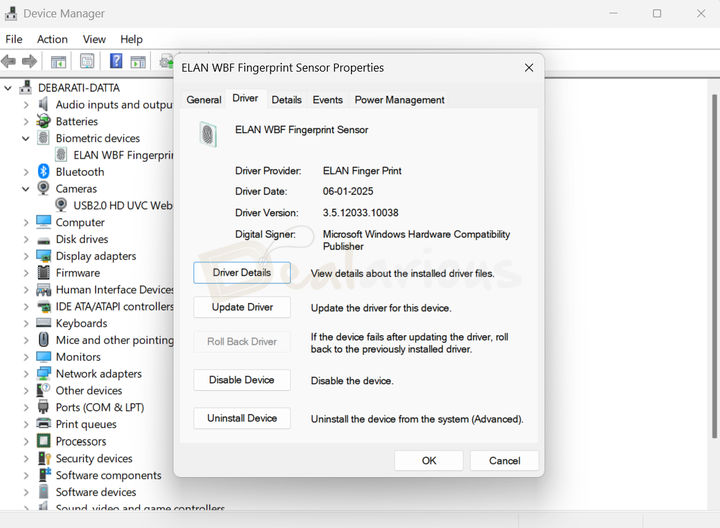
Task: Expand the Bluetooth node
Action: 26,172
